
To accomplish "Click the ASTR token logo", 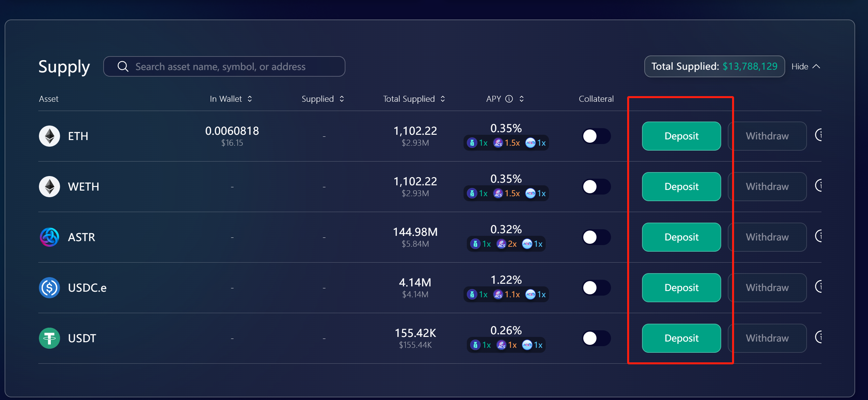I will pyautogui.click(x=49, y=237).
